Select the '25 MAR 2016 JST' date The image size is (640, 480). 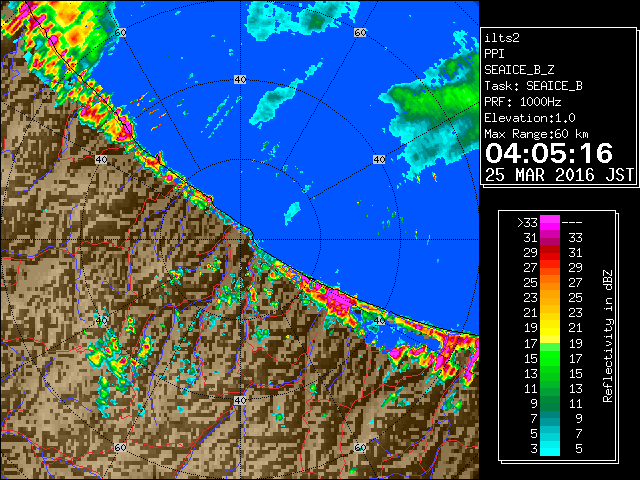[560, 175]
